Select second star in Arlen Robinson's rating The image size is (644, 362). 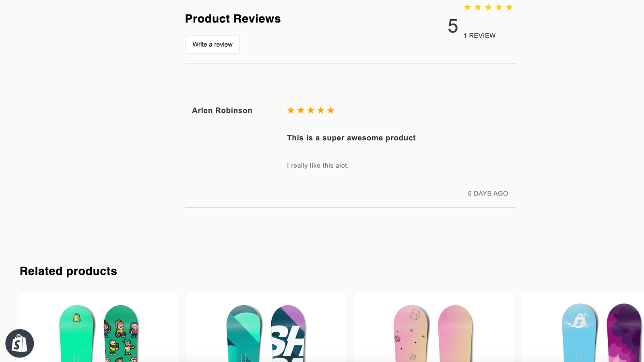pyautogui.click(x=301, y=110)
